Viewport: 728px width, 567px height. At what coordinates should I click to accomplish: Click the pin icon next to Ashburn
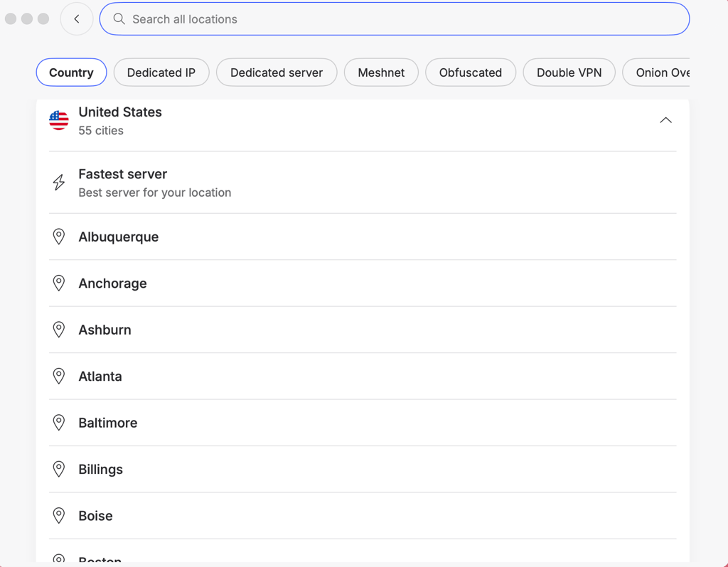[x=59, y=330]
